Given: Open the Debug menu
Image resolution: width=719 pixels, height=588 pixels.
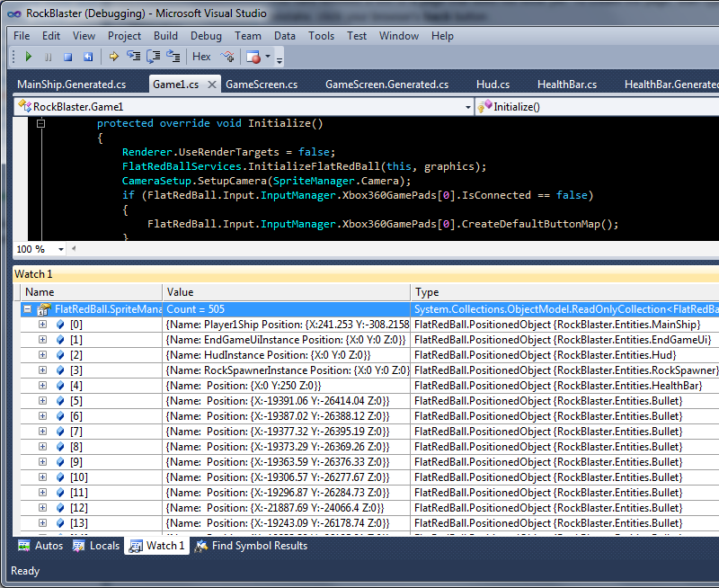Looking at the screenshot, I should point(206,36).
